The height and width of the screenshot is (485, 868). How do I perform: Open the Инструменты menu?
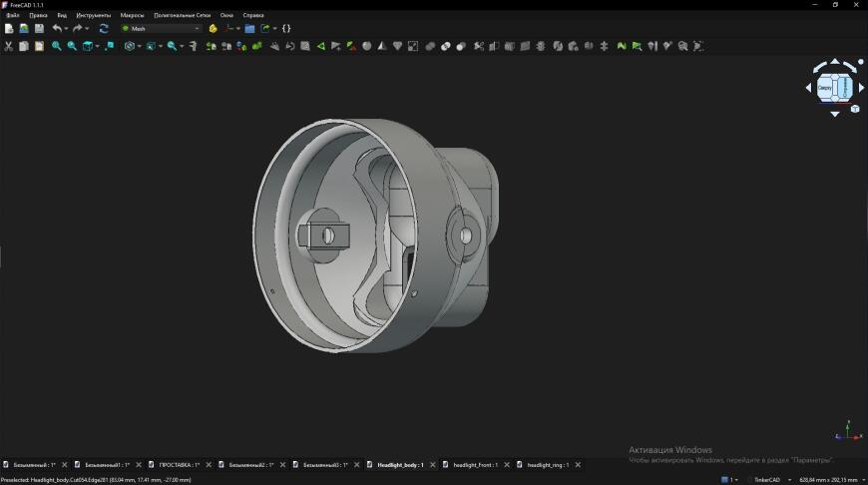pos(94,15)
